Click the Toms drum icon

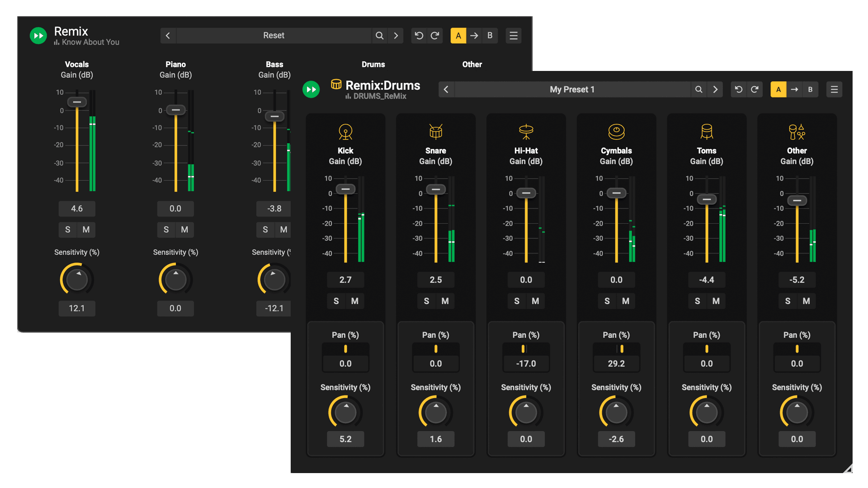tap(707, 132)
